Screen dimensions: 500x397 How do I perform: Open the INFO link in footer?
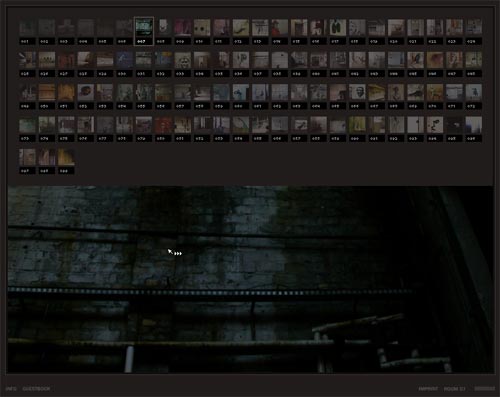[11, 389]
